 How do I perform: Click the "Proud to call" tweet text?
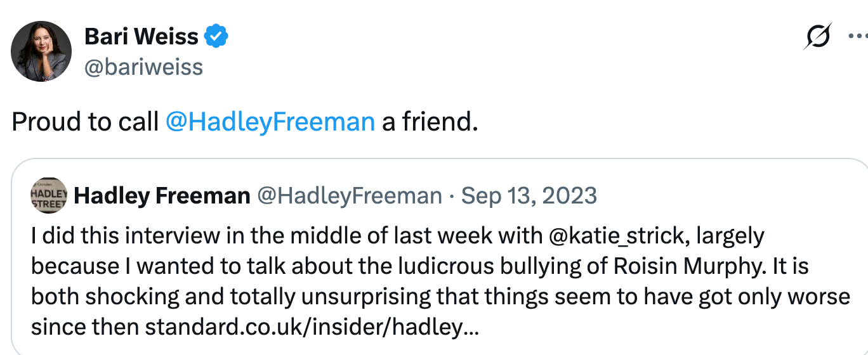(x=85, y=121)
